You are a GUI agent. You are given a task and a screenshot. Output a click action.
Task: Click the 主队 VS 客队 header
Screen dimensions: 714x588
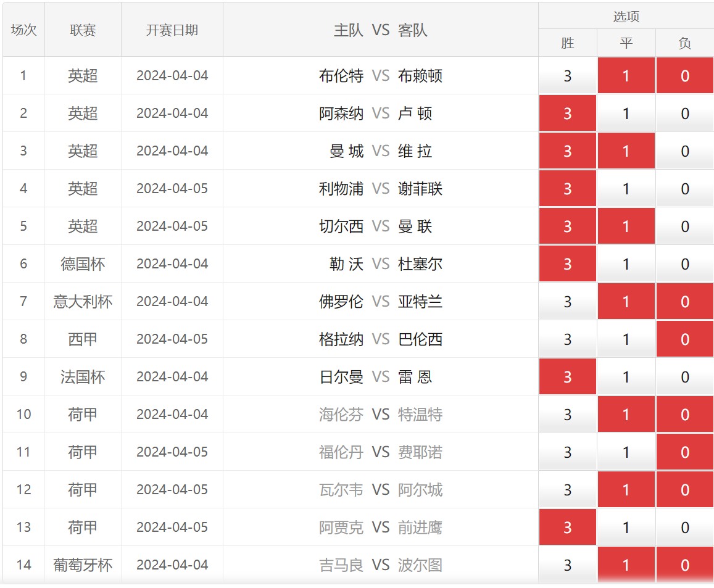pos(381,30)
